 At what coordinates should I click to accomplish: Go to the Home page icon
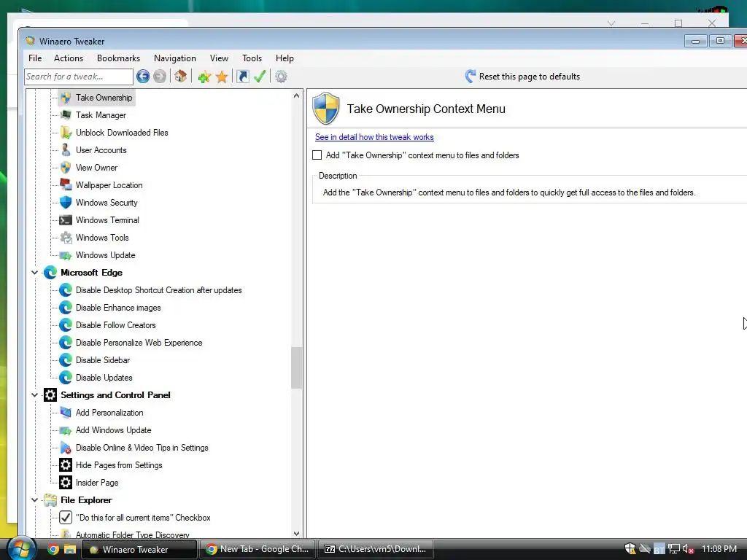pos(180,76)
